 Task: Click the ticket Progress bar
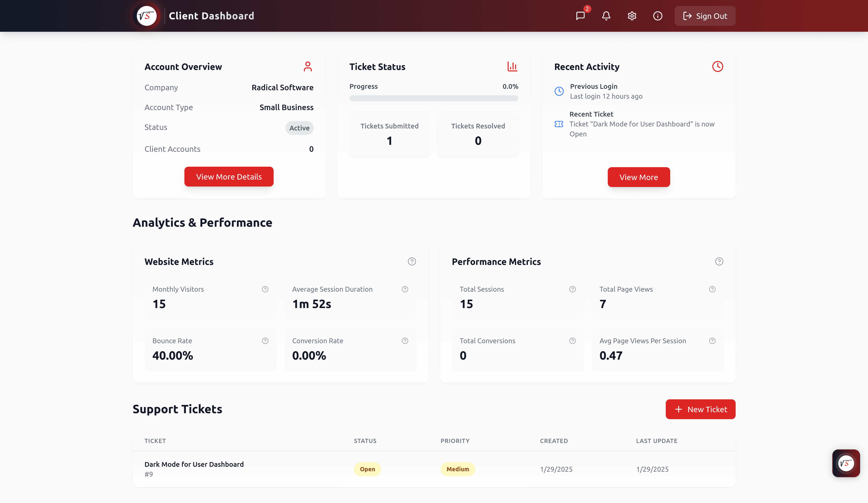[x=434, y=98]
